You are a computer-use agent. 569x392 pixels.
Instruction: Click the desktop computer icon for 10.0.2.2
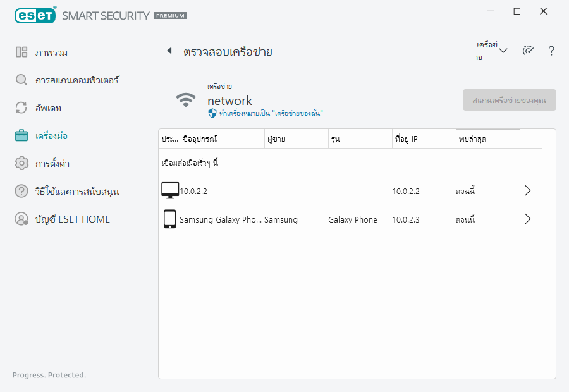click(170, 190)
